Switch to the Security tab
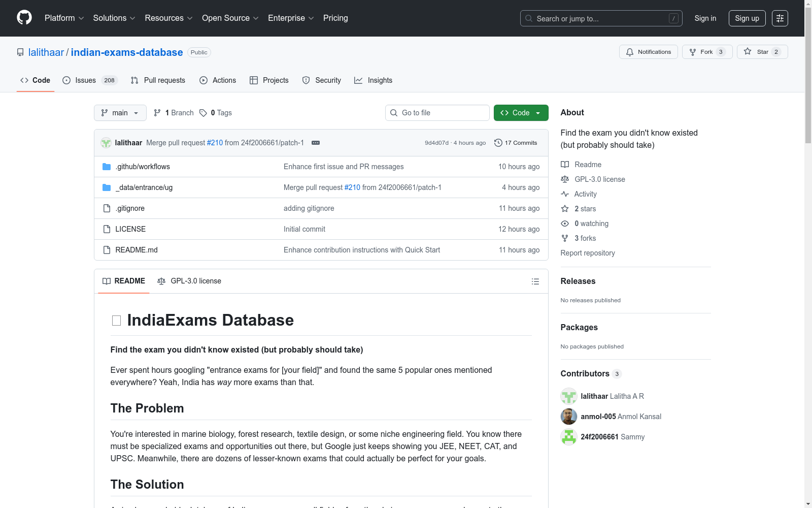The width and height of the screenshot is (812, 508). click(321, 80)
